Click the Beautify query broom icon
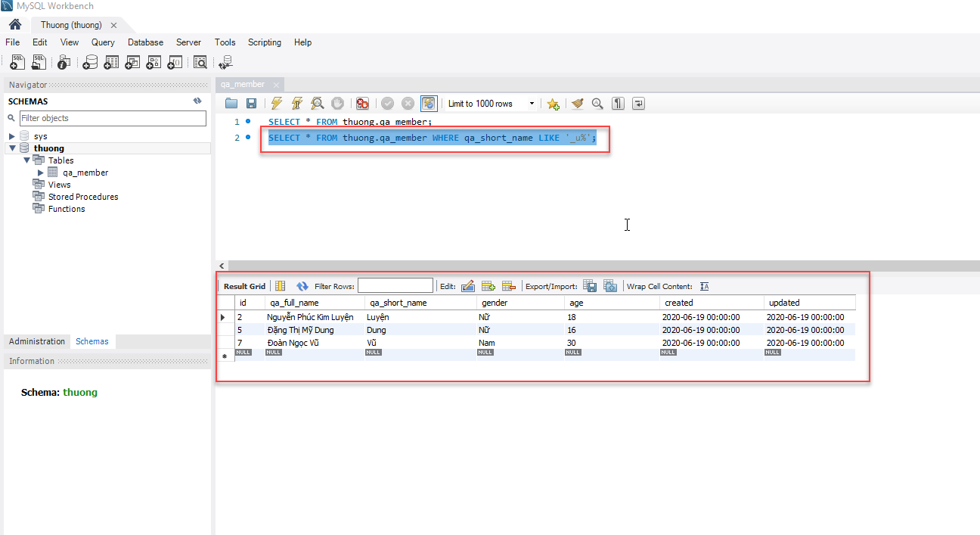 tap(578, 104)
